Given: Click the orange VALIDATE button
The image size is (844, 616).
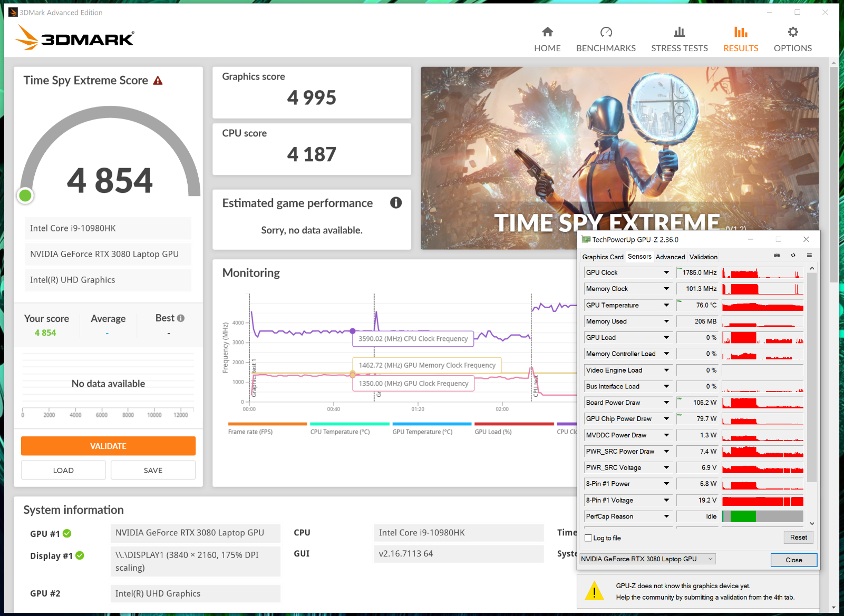Looking at the screenshot, I should 108,446.
